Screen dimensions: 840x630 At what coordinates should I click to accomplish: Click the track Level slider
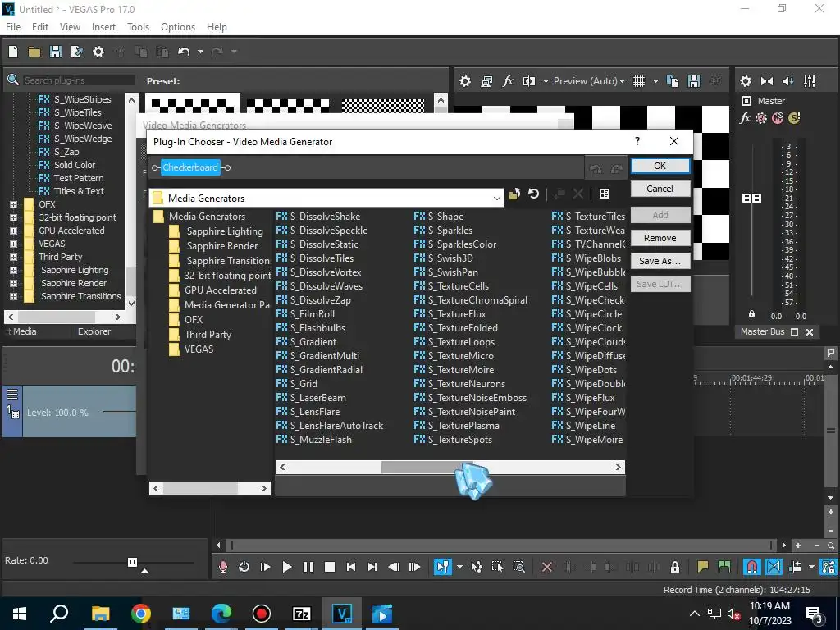pyautogui.click(x=119, y=412)
